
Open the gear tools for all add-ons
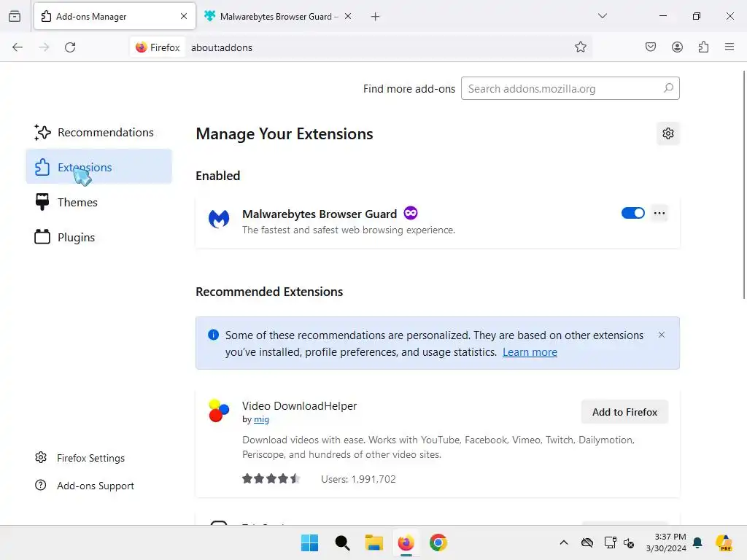(x=668, y=134)
